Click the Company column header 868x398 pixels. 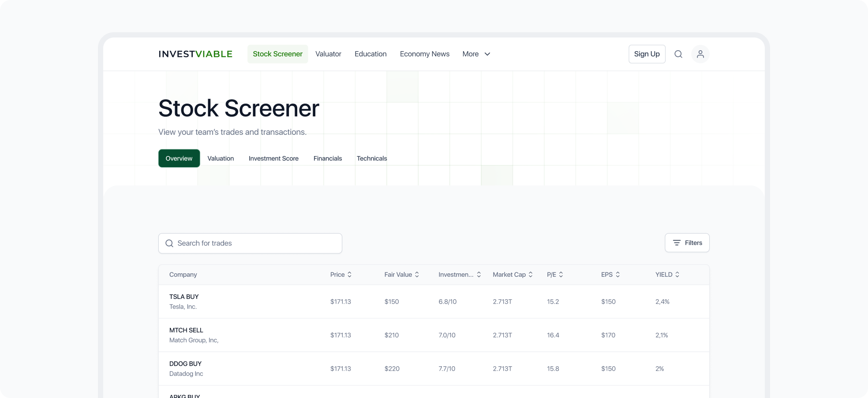point(183,275)
